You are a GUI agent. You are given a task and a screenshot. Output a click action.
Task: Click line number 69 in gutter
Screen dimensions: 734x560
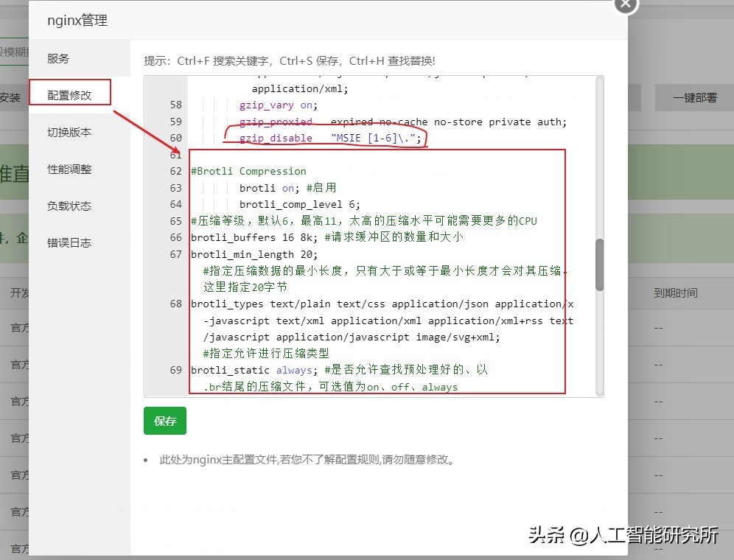[175, 371]
